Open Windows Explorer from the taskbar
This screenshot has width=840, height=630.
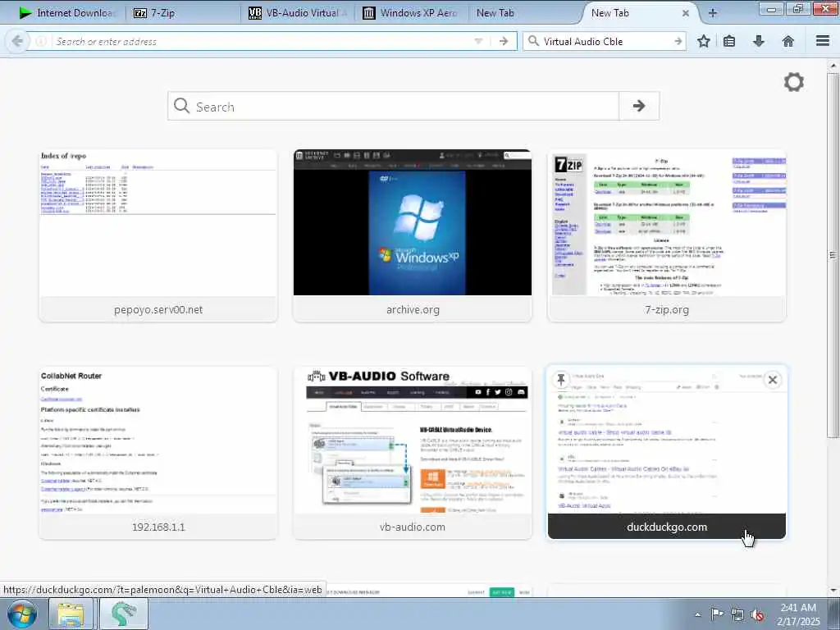point(71,614)
